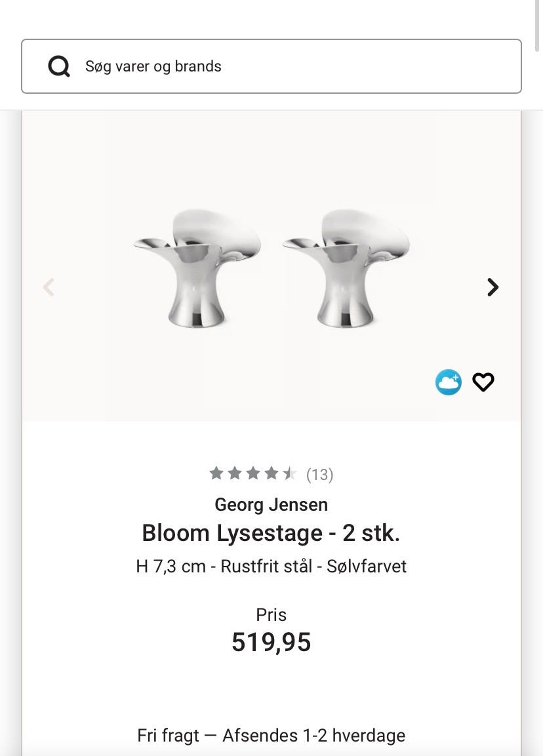Add product to wishlist with heart icon
The image size is (543, 756).
pos(483,382)
